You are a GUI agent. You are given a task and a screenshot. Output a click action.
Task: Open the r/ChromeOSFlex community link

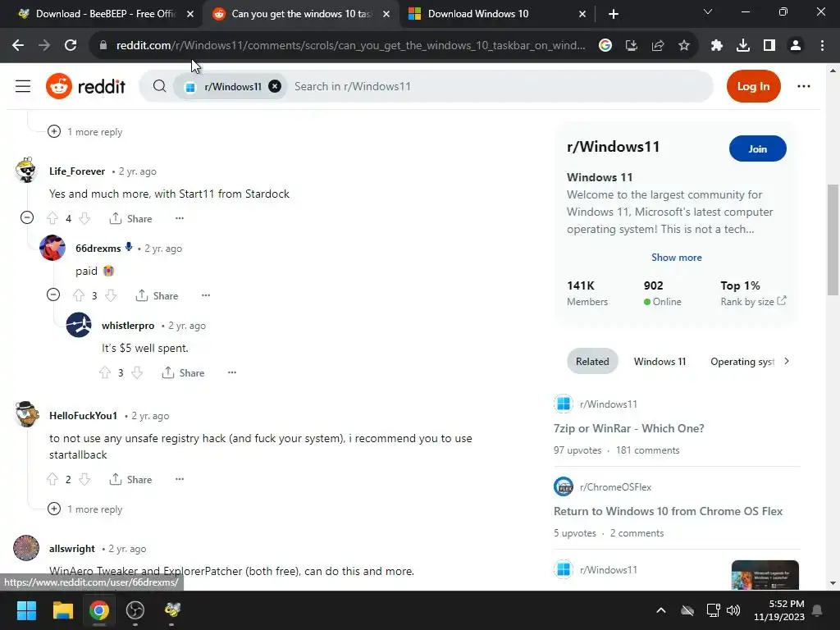coord(615,487)
